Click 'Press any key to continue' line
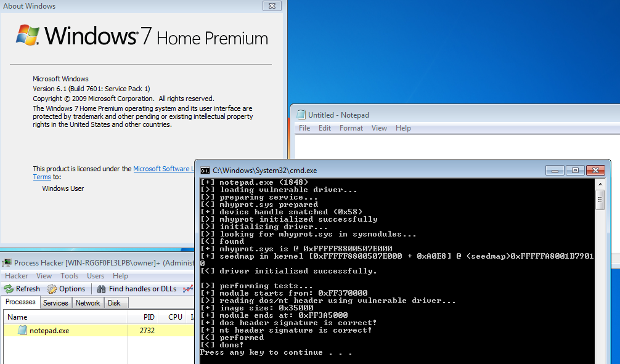The width and height of the screenshot is (620, 364). click(x=276, y=352)
